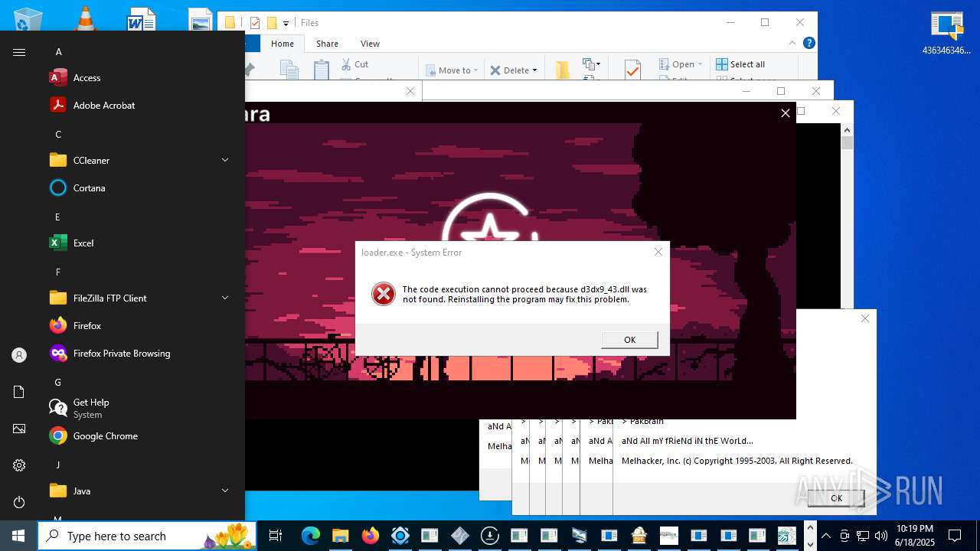Switch to the Home ribbon tab in Files

282,44
